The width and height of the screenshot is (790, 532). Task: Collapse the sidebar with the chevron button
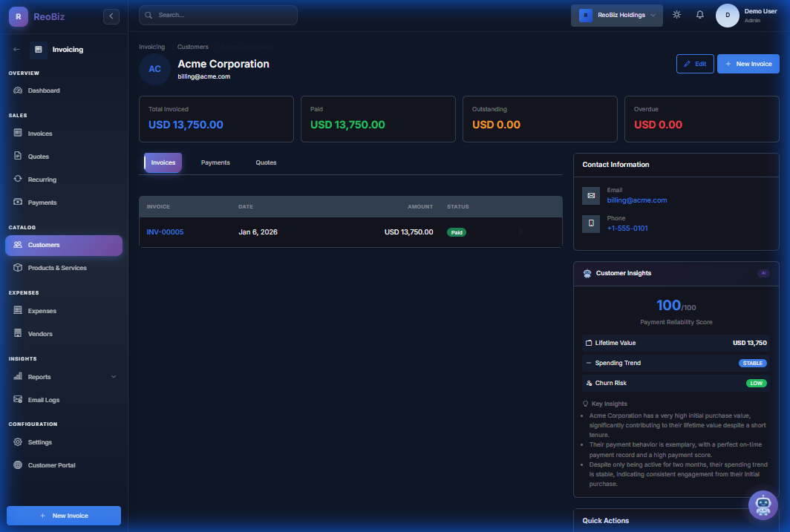pos(111,16)
